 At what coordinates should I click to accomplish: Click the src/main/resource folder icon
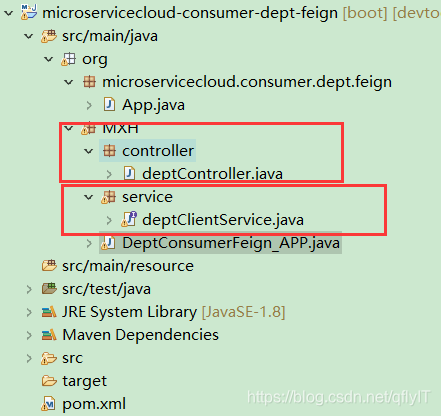[x=49, y=266]
